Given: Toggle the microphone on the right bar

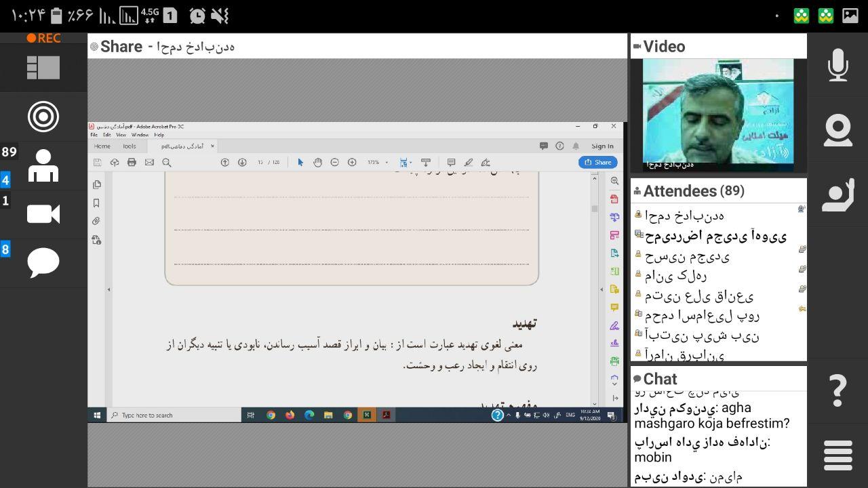Looking at the screenshot, I should click(x=838, y=65).
